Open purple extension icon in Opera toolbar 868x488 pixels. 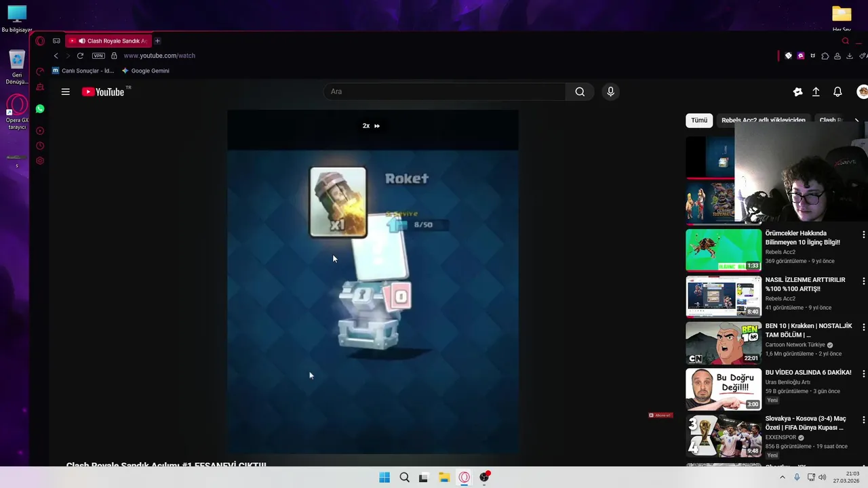[801, 56]
